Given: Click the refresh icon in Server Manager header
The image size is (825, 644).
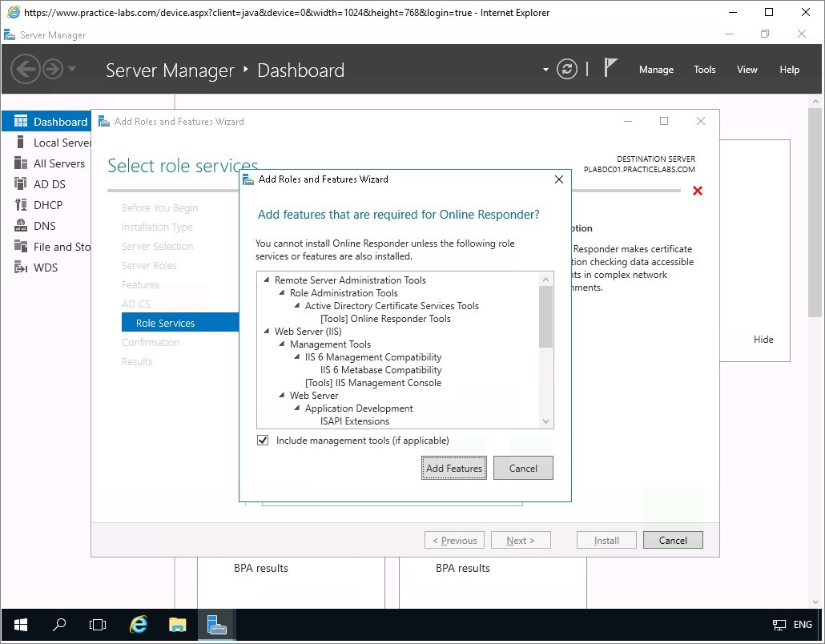Looking at the screenshot, I should [x=566, y=69].
